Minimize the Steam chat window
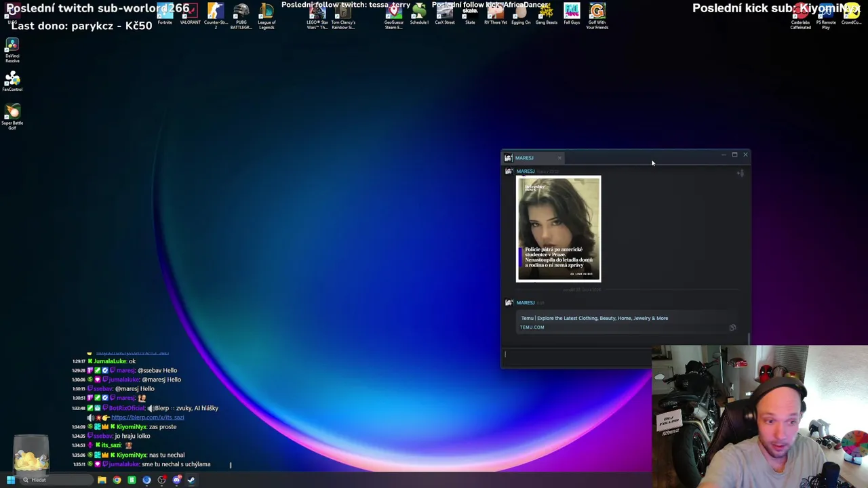 [x=724, y=155]
